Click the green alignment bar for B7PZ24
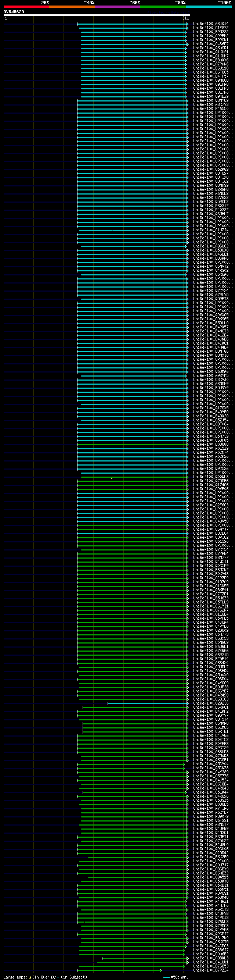The height and width of the screenshot is (980, 235). point(121,970)
